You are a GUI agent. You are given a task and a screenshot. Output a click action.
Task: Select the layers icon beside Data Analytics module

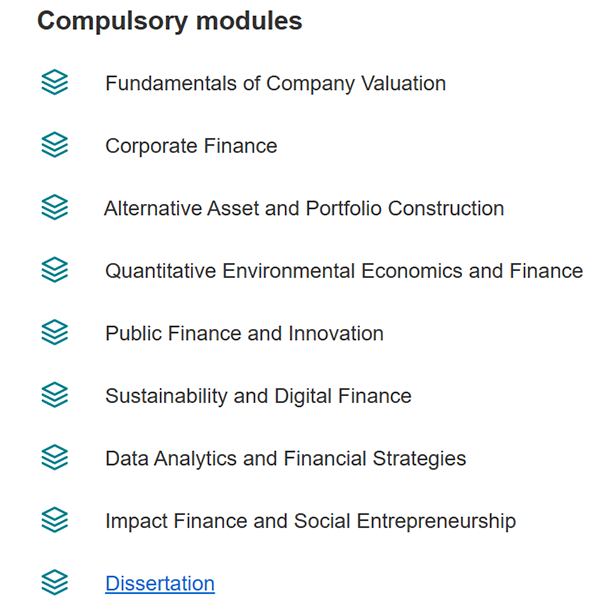click(55, 457)
